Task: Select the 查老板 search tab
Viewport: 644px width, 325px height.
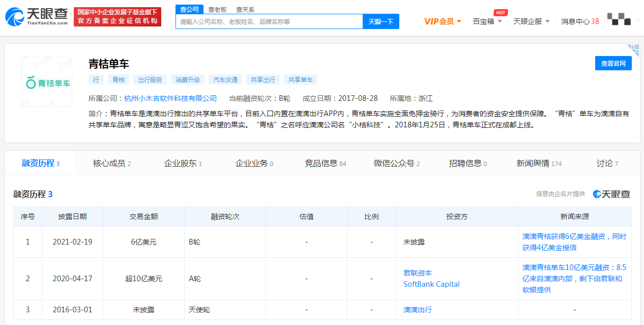Action: click(x=217, y=9)
